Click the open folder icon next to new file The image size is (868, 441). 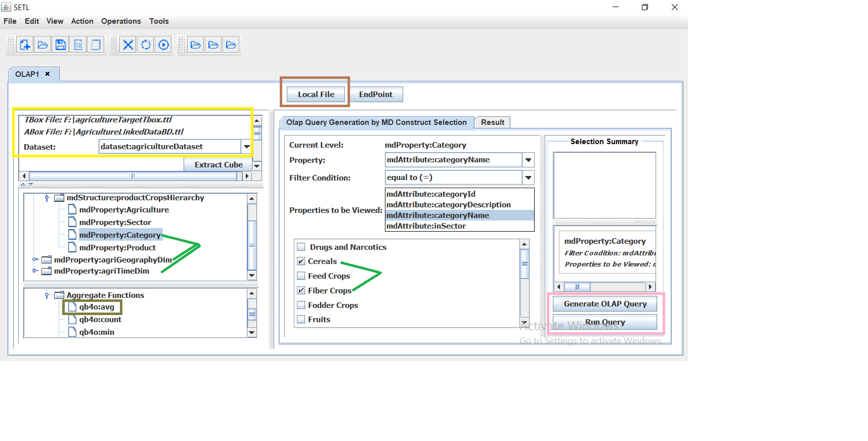43,45
